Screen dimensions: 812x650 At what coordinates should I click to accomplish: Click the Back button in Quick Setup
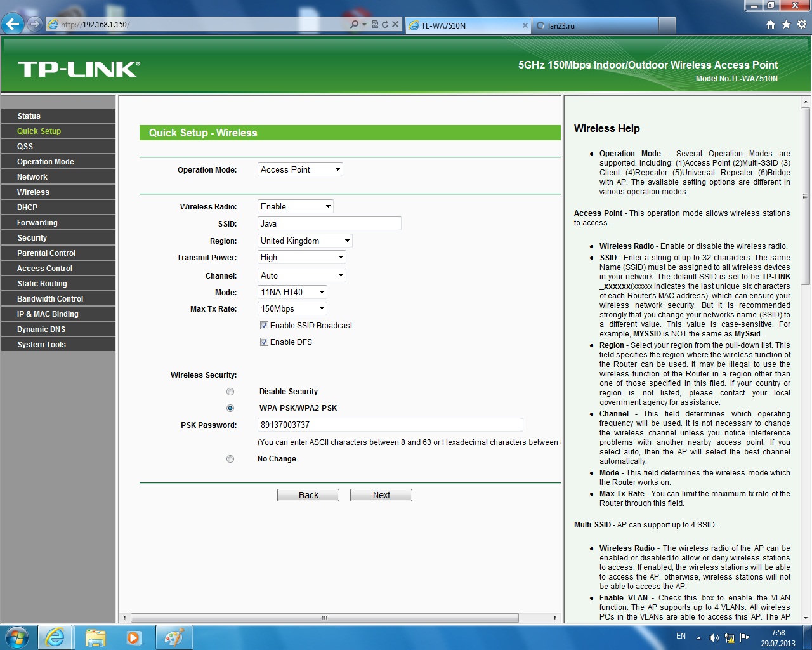(308, 495)
